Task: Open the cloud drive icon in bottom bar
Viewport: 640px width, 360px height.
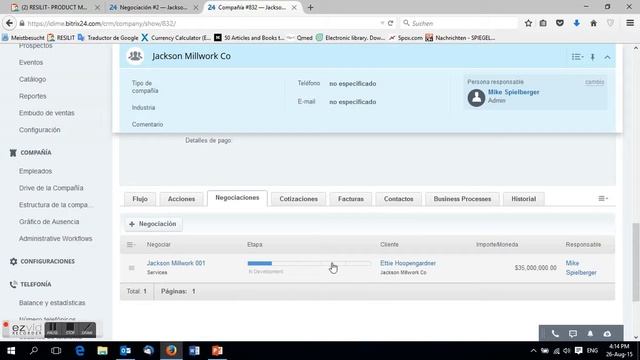Action: (x=607, y=333)
